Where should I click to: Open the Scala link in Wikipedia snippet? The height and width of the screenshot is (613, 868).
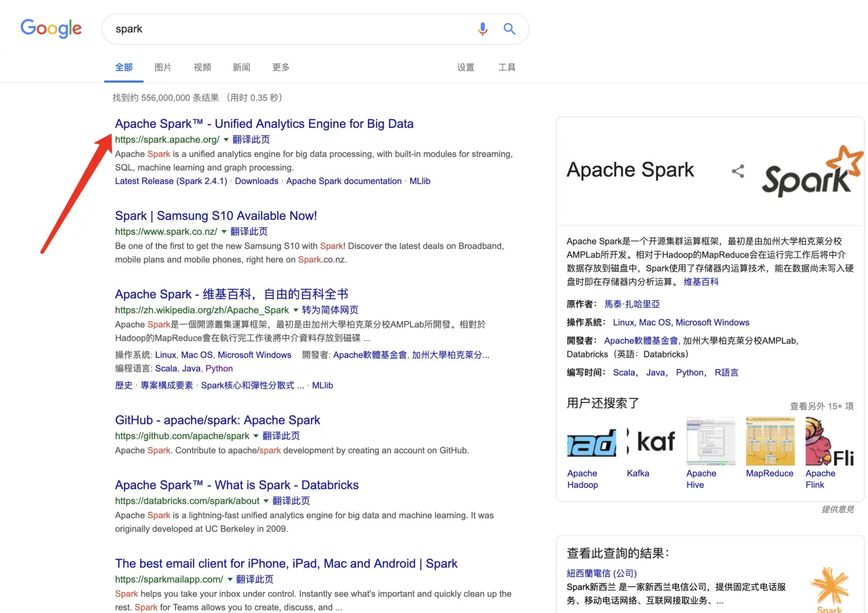coord(166,369)
